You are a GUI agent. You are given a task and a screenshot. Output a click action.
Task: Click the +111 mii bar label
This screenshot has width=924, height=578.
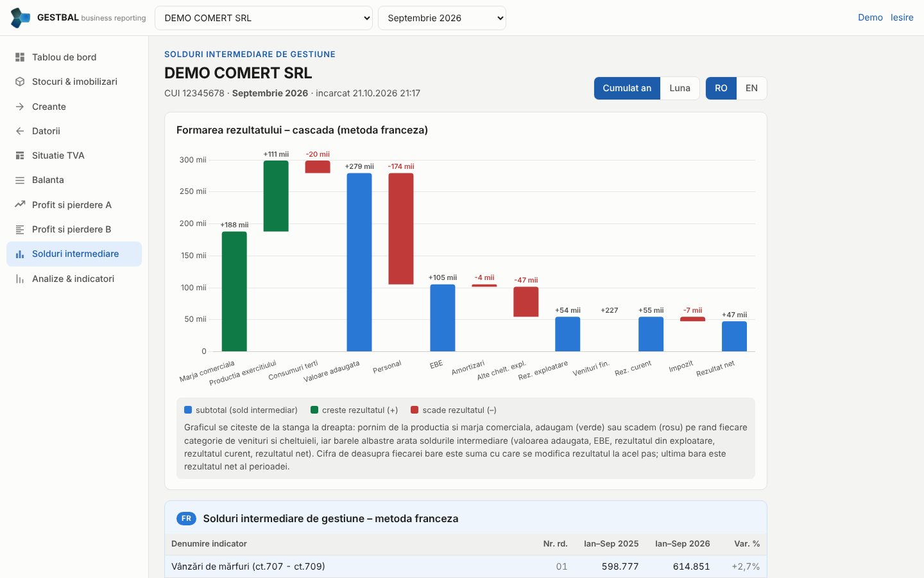pyautogui.click(x=276, y=154)
